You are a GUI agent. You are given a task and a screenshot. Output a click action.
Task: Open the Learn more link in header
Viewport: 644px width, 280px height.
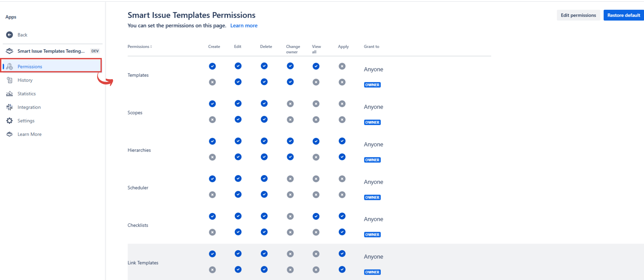click(x=244, y=25)
